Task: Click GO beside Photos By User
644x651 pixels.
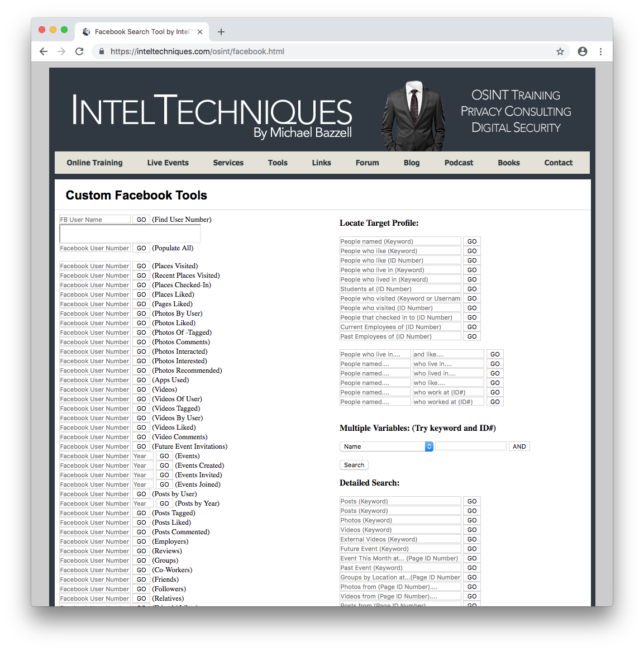Action: 141,314
